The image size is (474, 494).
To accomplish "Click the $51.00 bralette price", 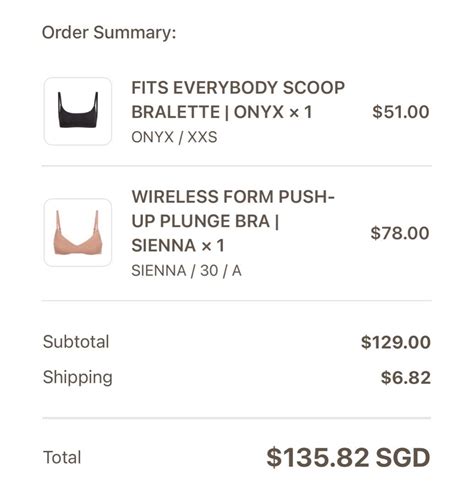I will click(x=401, y=112).
